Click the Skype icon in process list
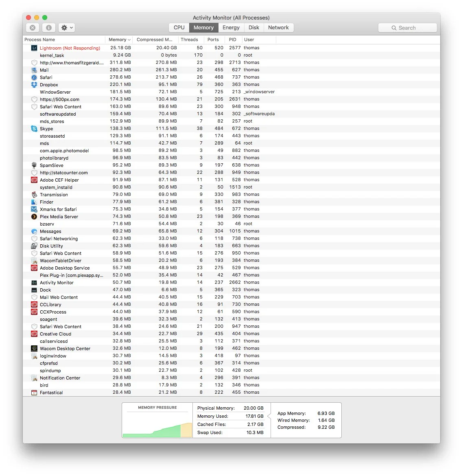This screenshot has width=463, height=476. [34, 129]
